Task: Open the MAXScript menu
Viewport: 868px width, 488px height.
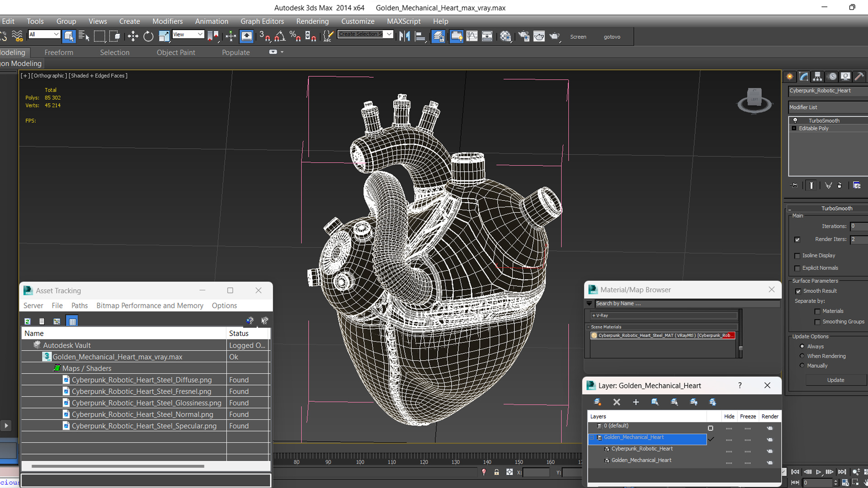Action: click(x=404, y=21)
